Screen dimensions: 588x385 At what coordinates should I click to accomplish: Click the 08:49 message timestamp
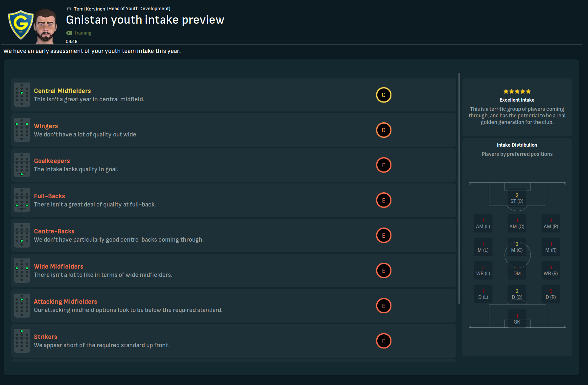(x=72, y=41)
